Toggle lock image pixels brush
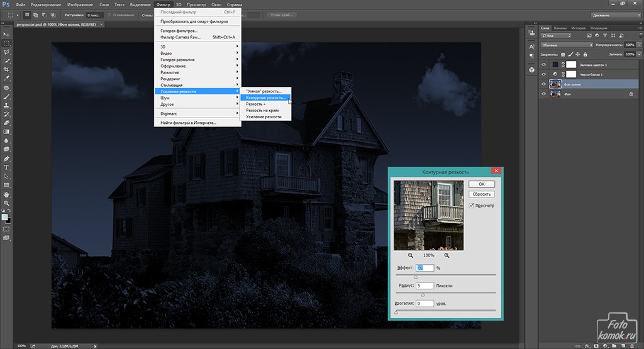 570,54
